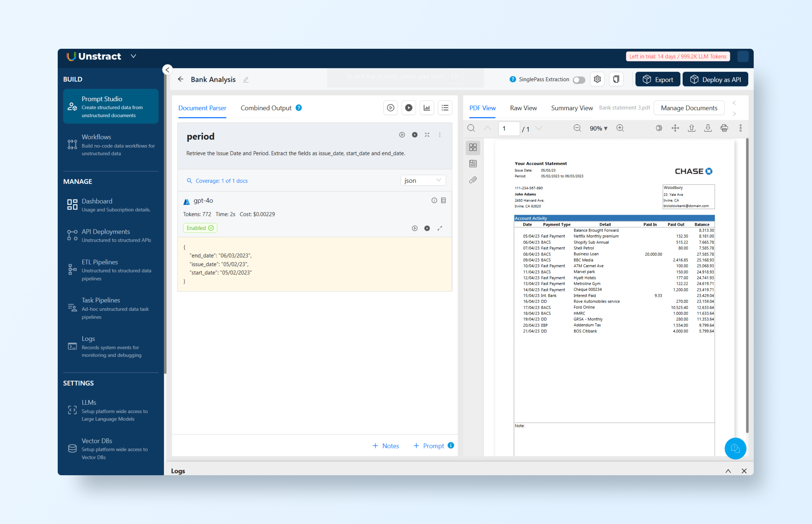Image resolution: width=812 pixels, height=524 pixels.
Task: Click the zoom in magnifier icon
Action: coord(620,128)
